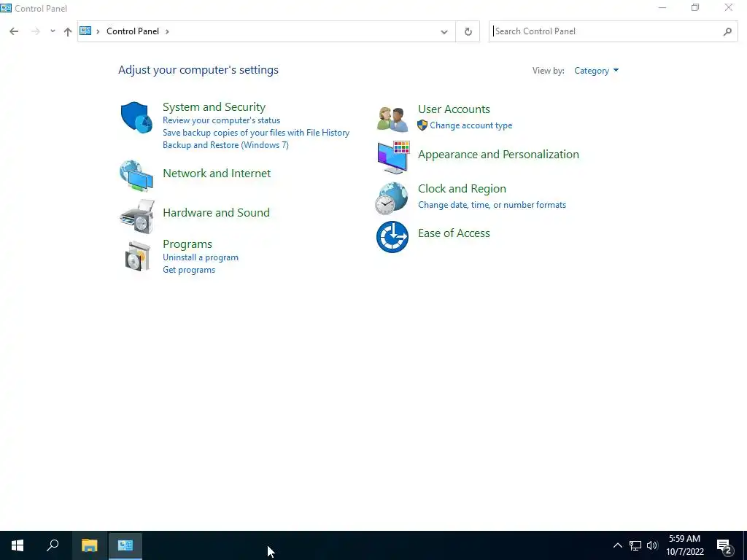
Task: Click the volume speaker tray icon
Action: point(652,545)
